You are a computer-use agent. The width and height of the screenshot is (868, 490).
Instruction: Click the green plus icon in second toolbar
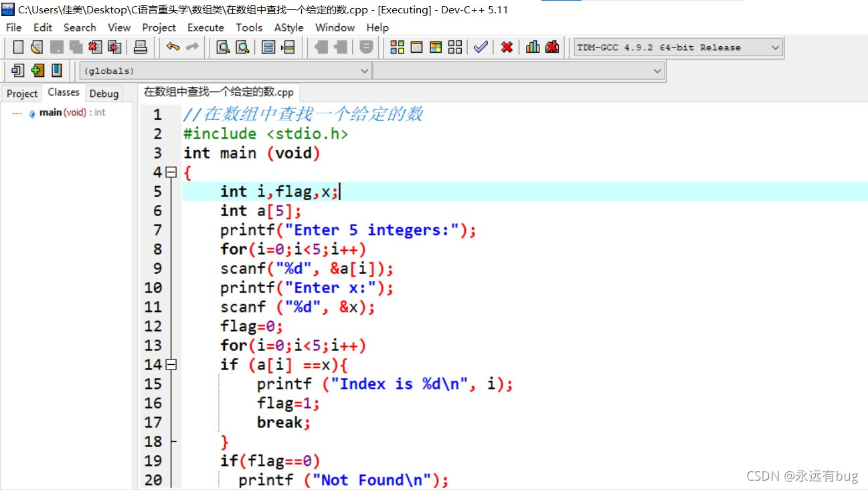click(37, 70)
